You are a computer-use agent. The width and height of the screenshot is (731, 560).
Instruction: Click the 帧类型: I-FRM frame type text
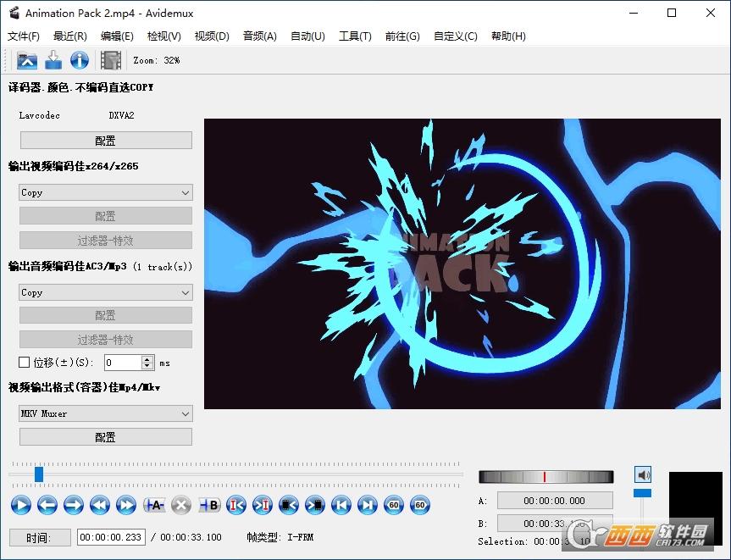[280, 538]
